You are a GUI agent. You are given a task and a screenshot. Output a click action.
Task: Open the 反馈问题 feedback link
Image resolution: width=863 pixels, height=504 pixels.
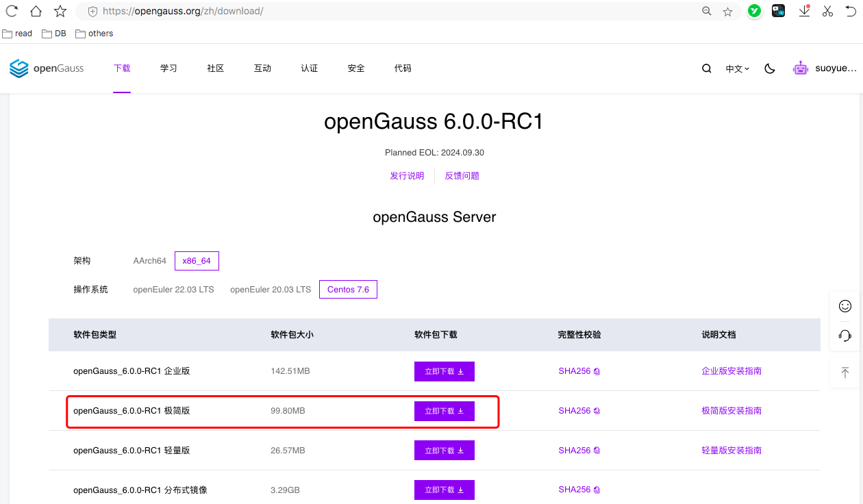[x=462, y=176]
